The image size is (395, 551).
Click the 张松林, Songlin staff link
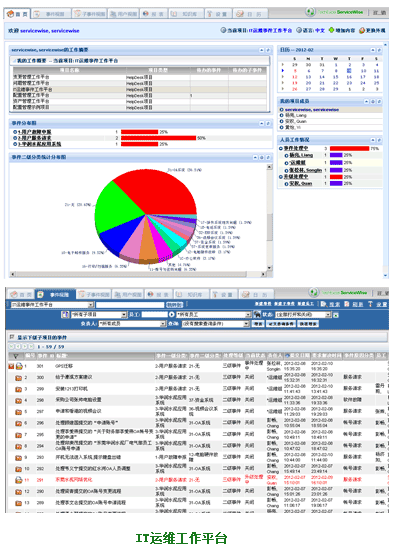click(305, 170)
